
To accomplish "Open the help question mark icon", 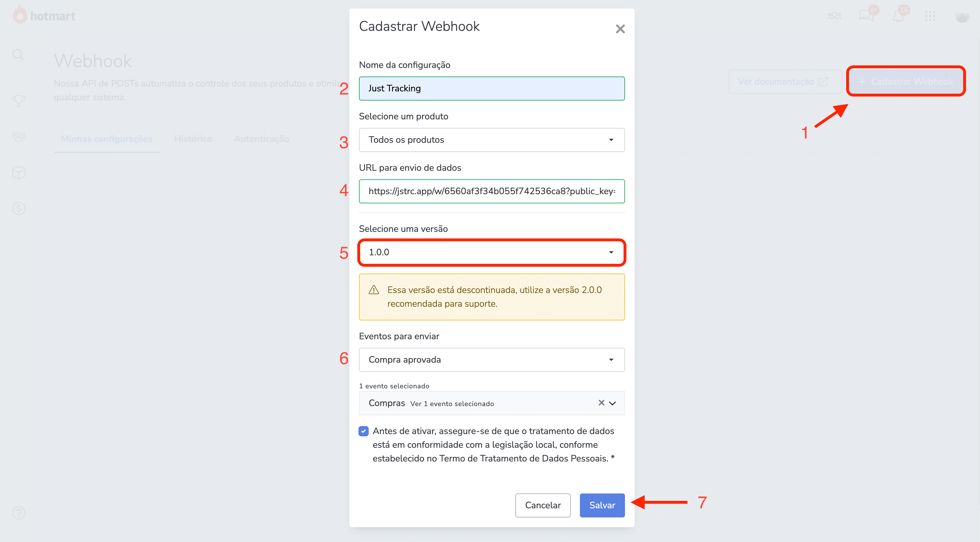I will tap(19, 513).
